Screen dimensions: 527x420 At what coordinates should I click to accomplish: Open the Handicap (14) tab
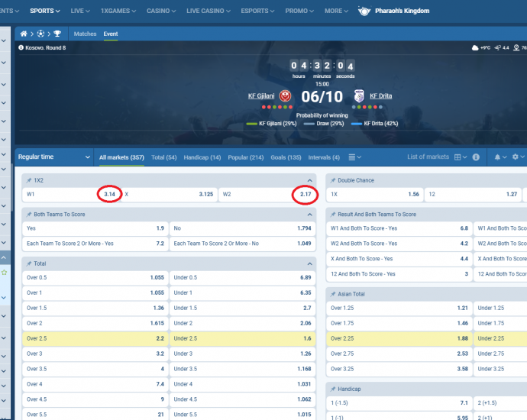pos(204,157)
